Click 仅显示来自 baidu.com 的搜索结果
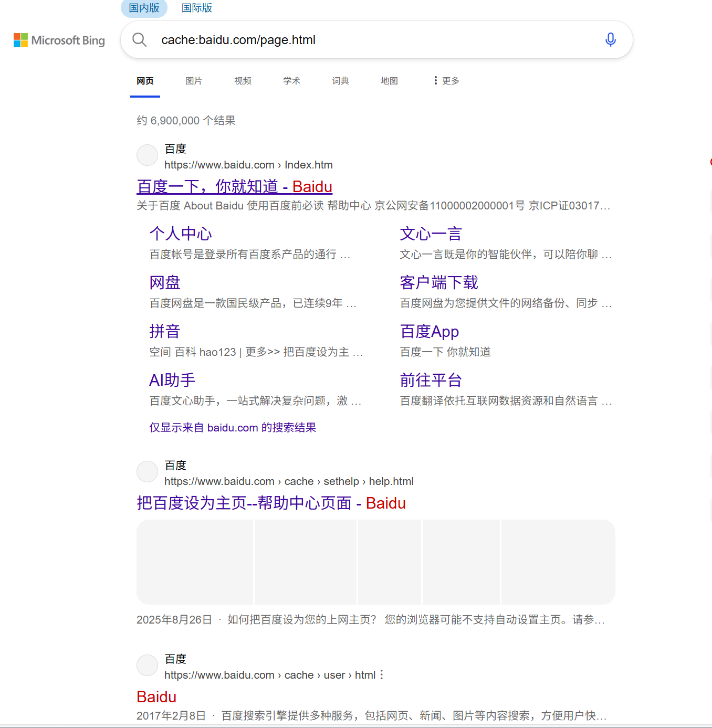Image resolution: width=712 pixels, height=728 pixels. click(232, 427)
